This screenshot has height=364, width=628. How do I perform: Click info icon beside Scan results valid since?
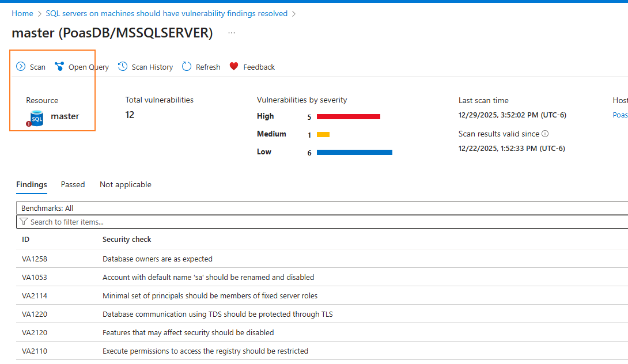[x=545, y=134]
